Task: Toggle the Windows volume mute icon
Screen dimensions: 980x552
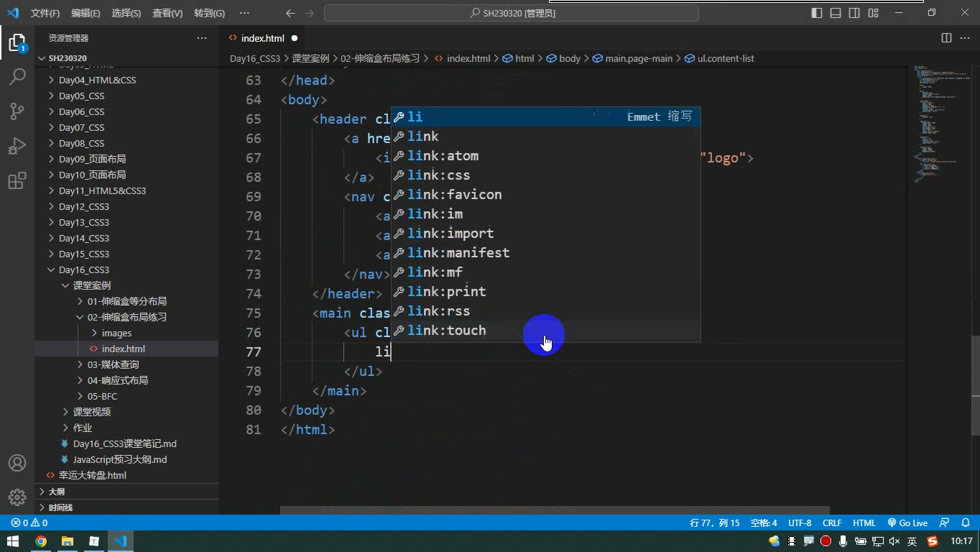Action: coord(895,541)
